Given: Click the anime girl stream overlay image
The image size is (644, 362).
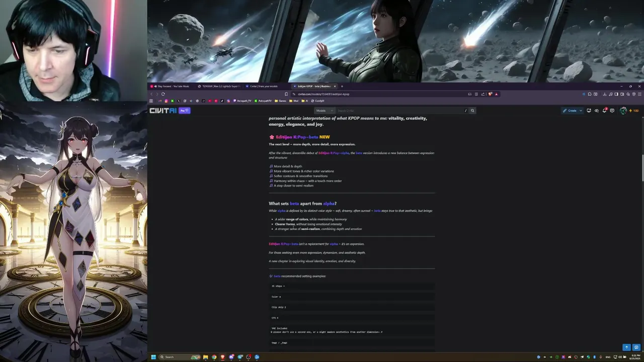Looking at the screenshot, I should [x=73, y=231].
